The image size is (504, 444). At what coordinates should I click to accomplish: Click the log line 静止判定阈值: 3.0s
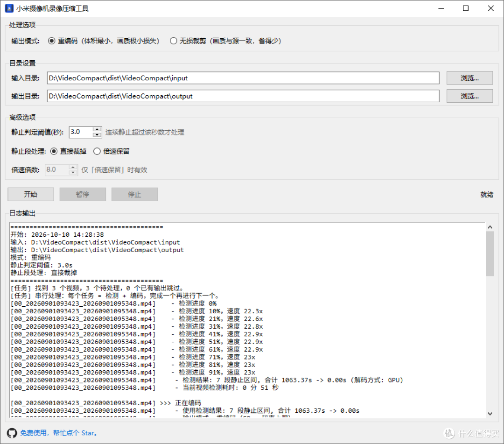click(42, 265)
